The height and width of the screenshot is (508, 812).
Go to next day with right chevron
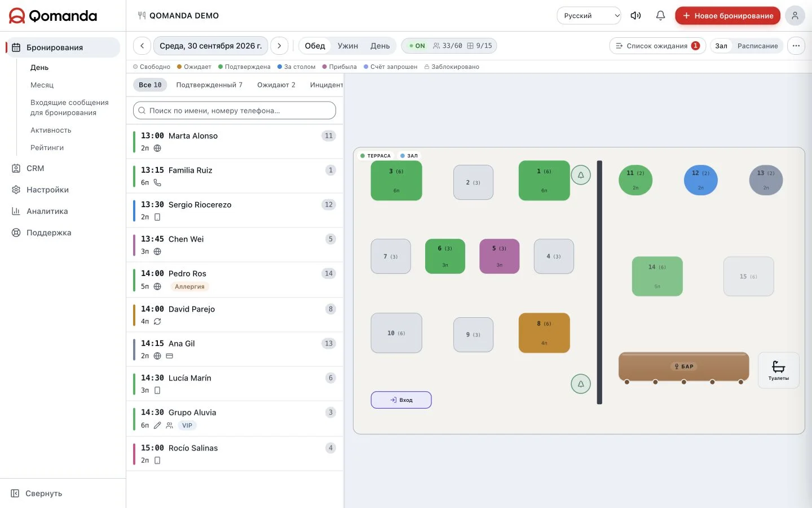279,46
